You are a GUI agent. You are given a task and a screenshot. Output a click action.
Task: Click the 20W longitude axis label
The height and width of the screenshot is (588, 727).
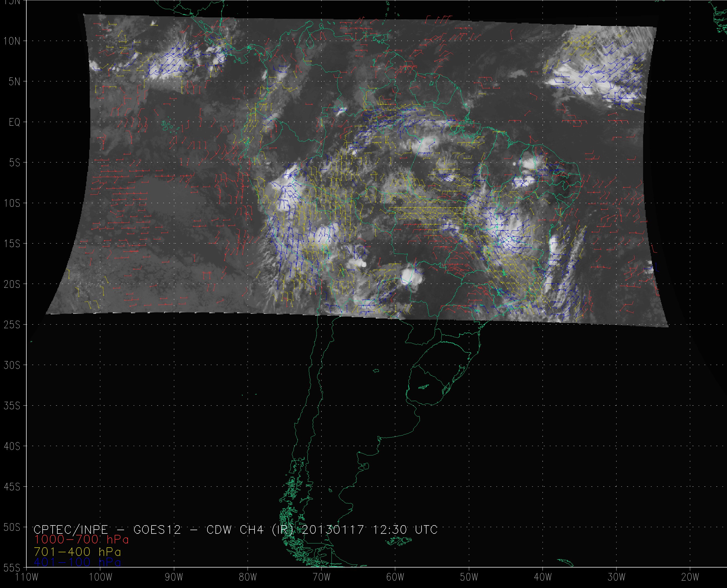click(690, 577)
